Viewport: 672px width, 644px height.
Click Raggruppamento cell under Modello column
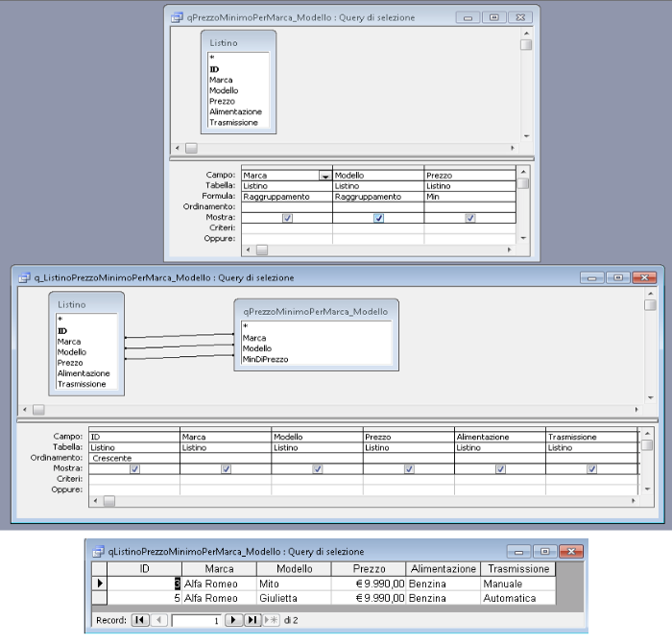click(378, 197)
